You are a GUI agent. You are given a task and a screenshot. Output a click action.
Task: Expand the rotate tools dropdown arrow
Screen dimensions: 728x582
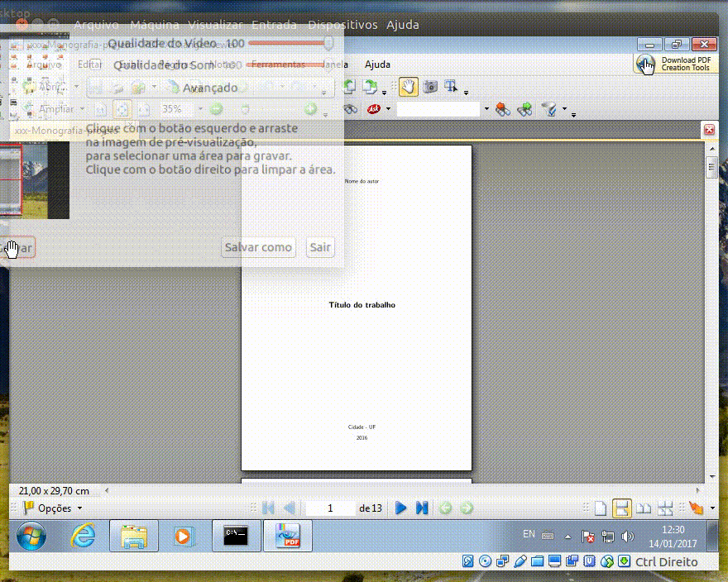384,92
